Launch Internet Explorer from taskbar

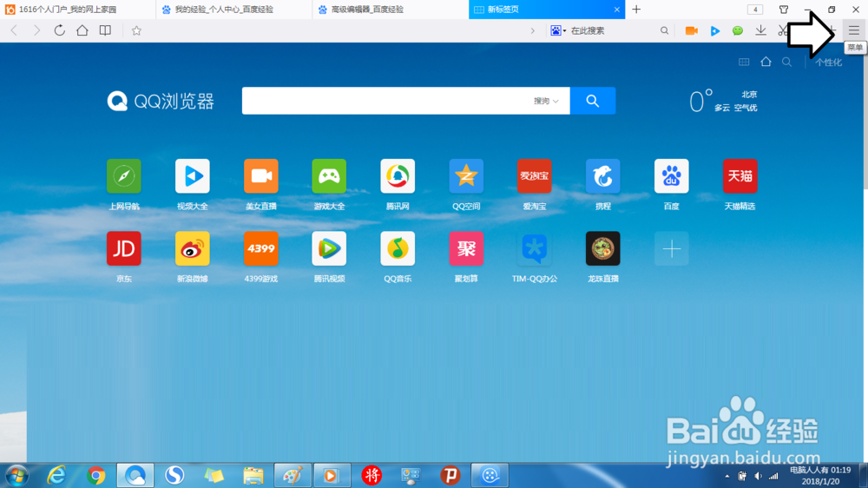pyautogui.click(x=56, y=475)
